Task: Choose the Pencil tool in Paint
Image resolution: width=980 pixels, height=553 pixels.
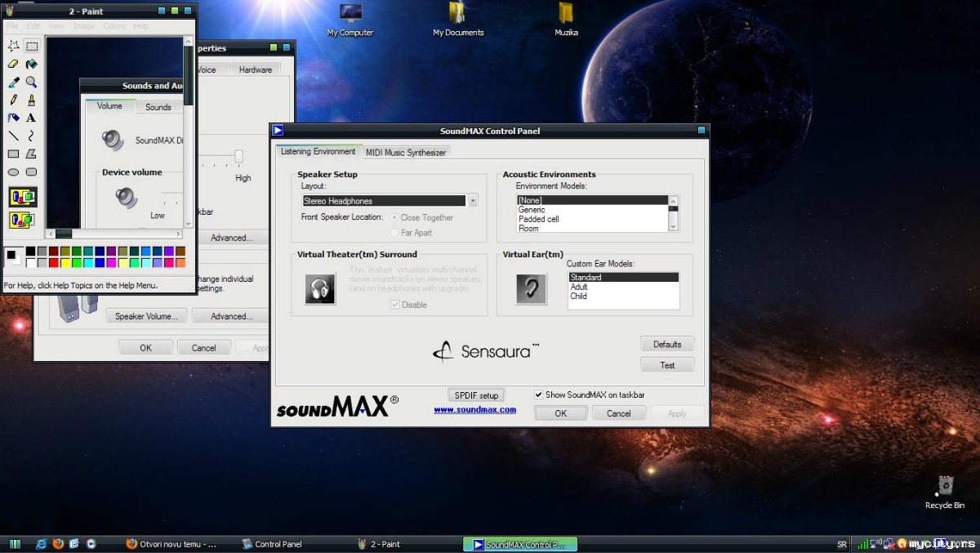Action: [13, 100]
